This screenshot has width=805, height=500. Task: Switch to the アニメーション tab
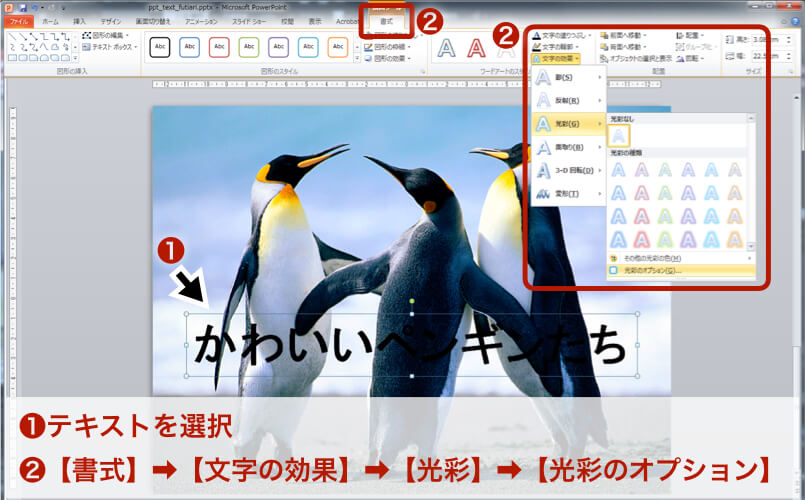(201, 22)
